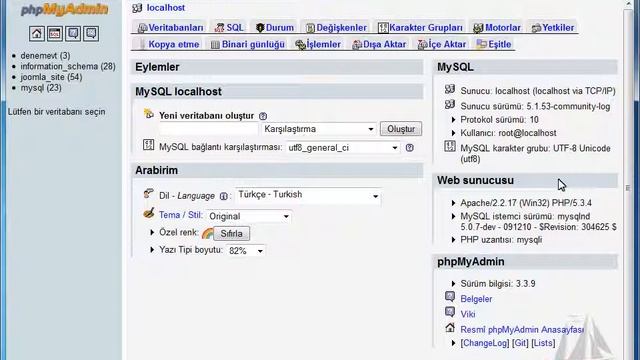Screen dimensions: 640x360
Task: Click the Protokol sürümü: 10 text
Action: point(500,120)
